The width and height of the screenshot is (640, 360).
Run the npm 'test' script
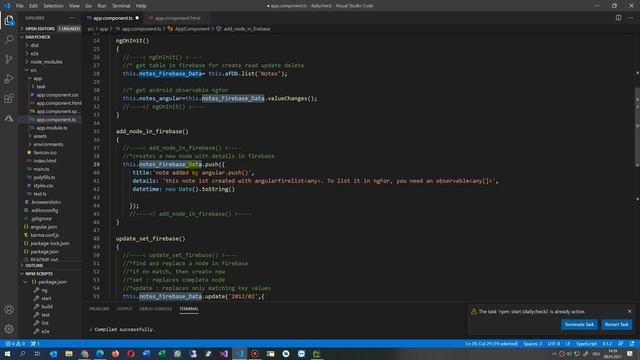[x=45, y=315]
